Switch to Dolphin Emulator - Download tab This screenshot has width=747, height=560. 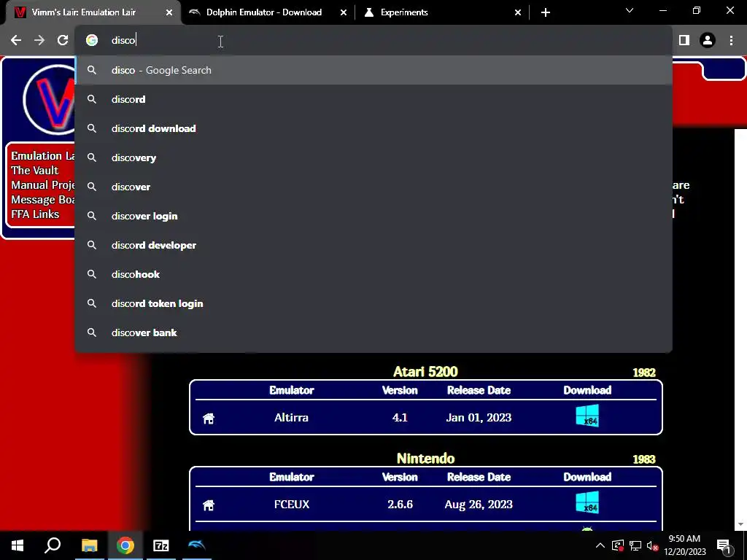268,12
